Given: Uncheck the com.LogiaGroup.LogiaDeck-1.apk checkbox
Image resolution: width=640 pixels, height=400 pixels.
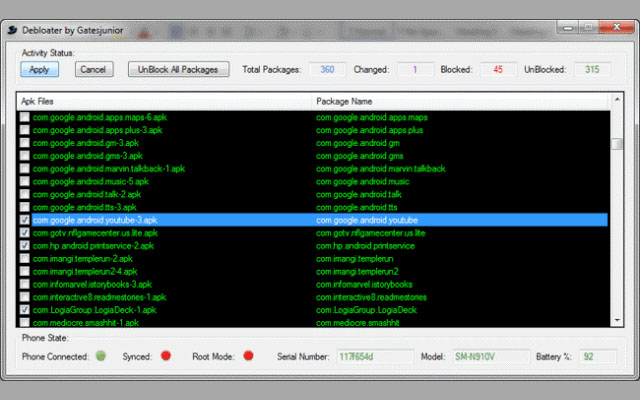Looking at the screenshot, I should coord(24,310).
